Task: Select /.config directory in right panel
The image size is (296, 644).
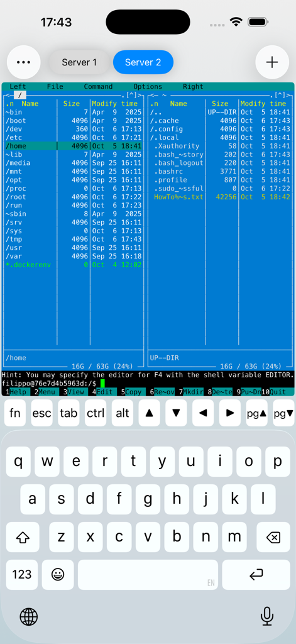Action: [220, 129]
